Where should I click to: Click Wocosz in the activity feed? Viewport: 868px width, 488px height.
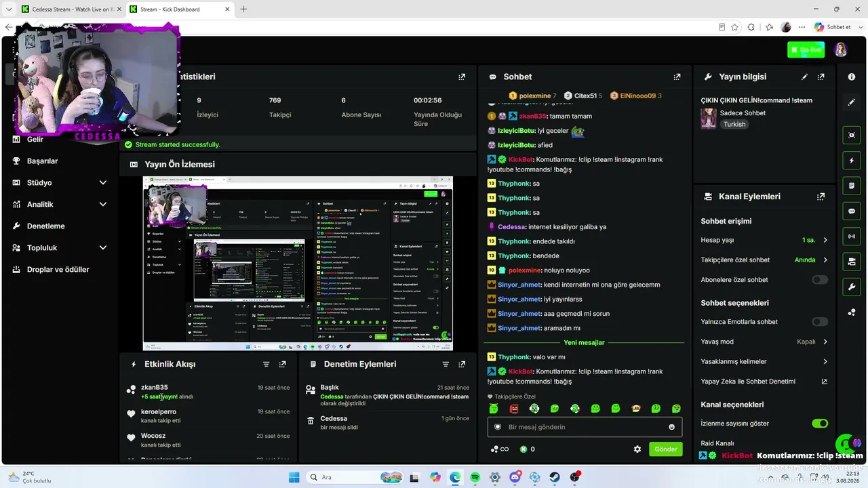pyautogui.click(x=153, y=436)
